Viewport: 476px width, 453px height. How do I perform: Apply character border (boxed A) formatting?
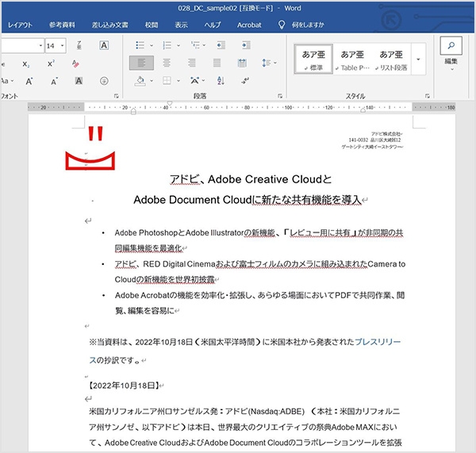(104, 45)
